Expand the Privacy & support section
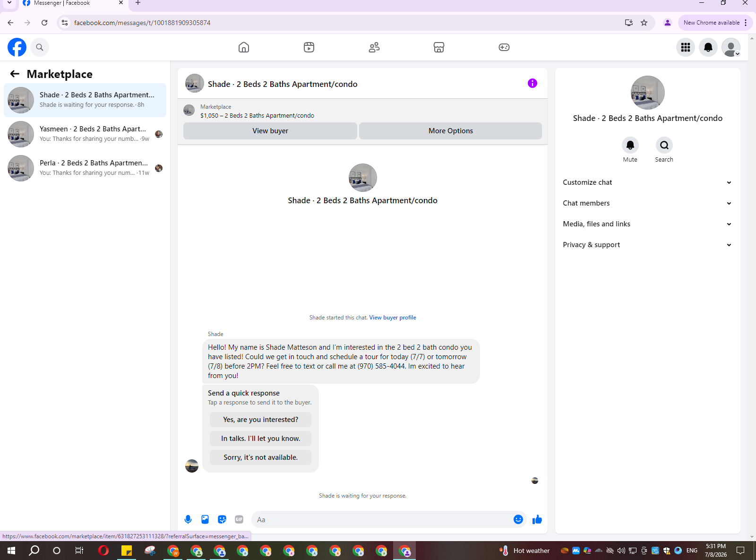 tap(647, 245)
